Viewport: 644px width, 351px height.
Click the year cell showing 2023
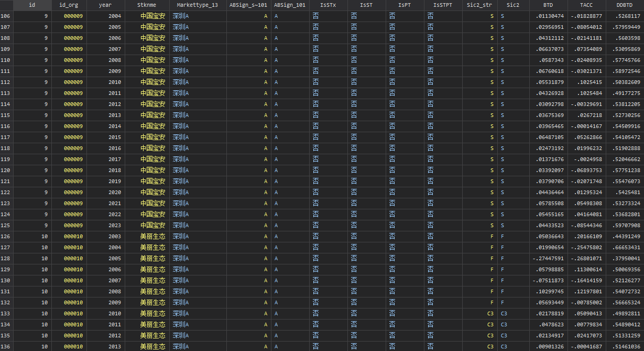click(x=114, y=226)
